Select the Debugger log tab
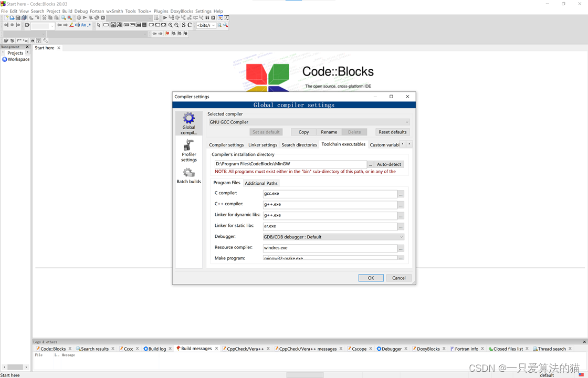The image size is (588, 378). [392, 349]
